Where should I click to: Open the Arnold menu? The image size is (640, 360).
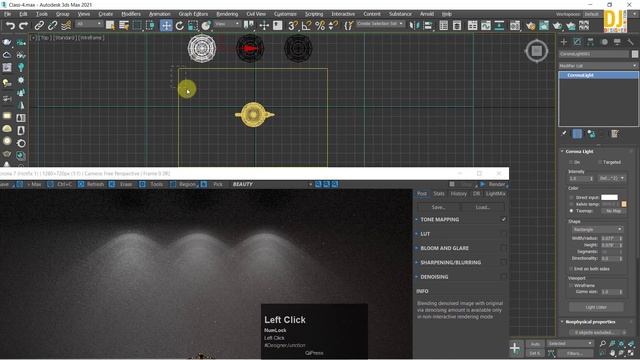(427, 14)
